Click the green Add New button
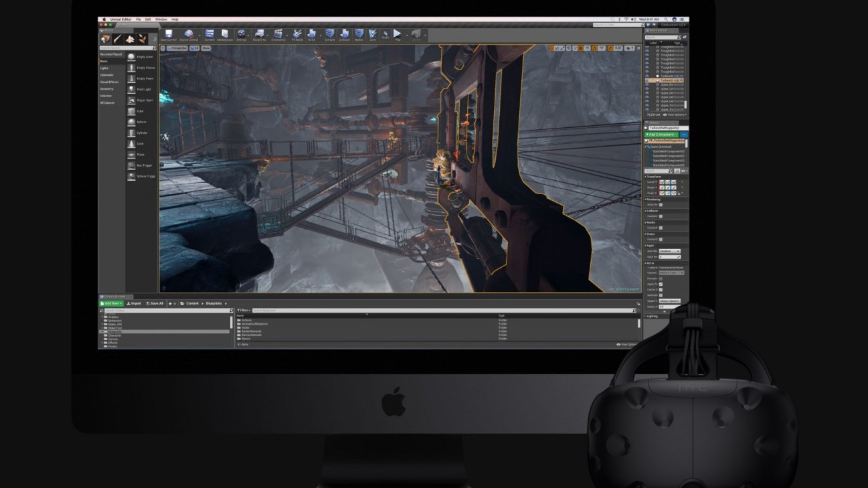The width and height of the screenshot is (868, 488). click(x=111, y=303)
